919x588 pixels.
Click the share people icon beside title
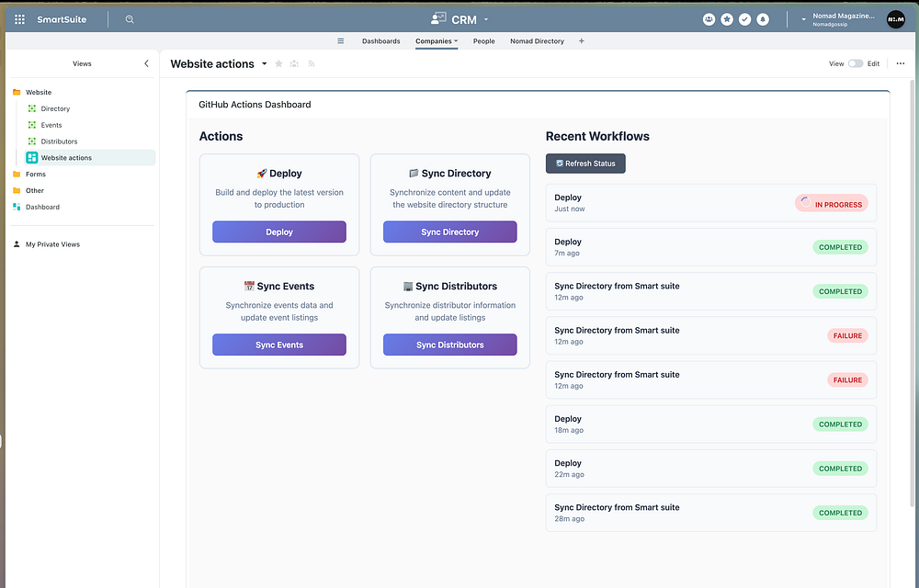tap(294, 63)
